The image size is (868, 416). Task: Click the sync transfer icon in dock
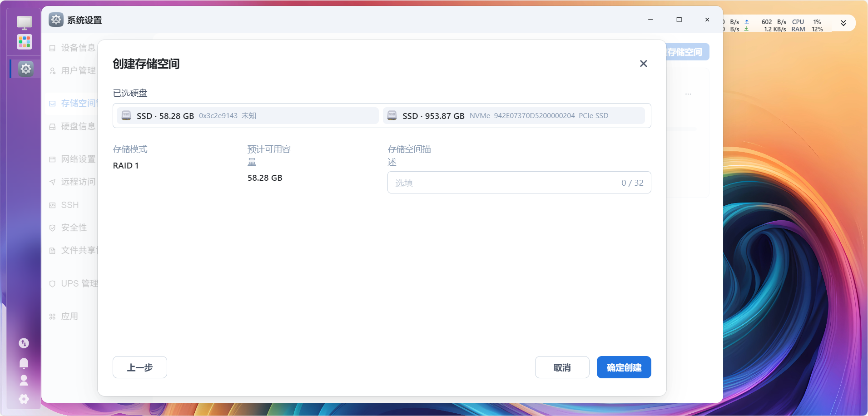click(x=24, y=343)
